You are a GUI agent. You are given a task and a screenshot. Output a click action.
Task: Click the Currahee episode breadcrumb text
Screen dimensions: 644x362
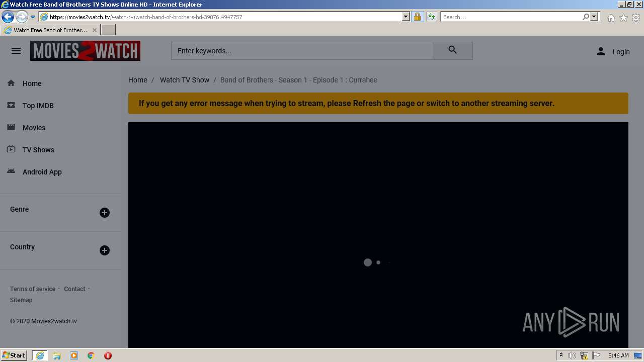click(x=299, y=80)
